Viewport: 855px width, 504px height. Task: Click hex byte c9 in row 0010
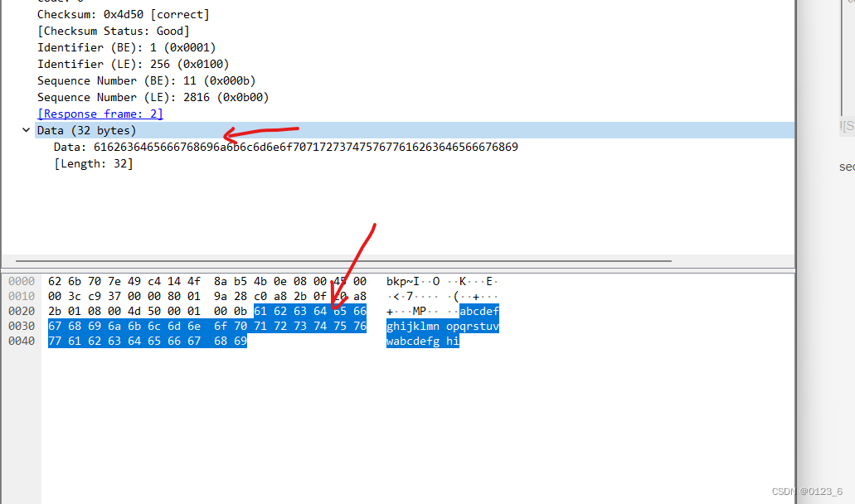click(95, 297)
